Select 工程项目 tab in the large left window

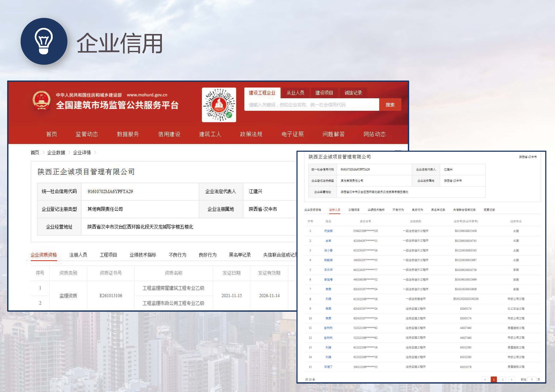[108, 255]
